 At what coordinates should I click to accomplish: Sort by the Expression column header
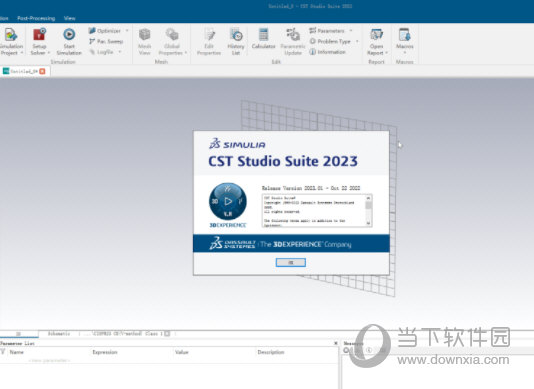tap(105, 352)
